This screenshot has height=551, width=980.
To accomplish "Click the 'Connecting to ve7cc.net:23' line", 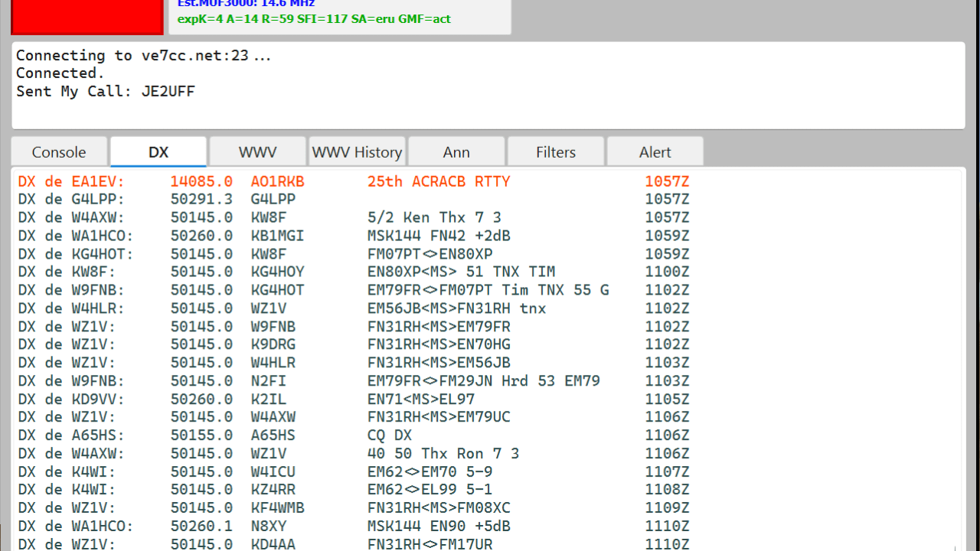I will pos(143,55).
